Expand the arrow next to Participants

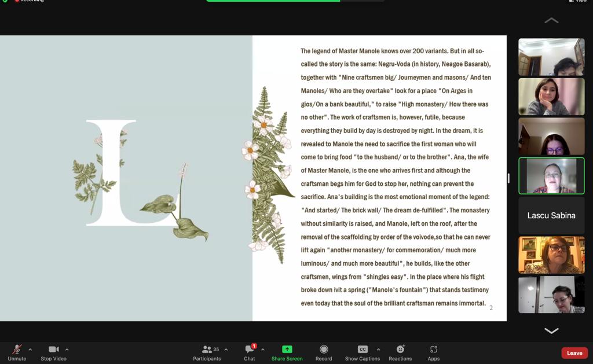(226, 350)
